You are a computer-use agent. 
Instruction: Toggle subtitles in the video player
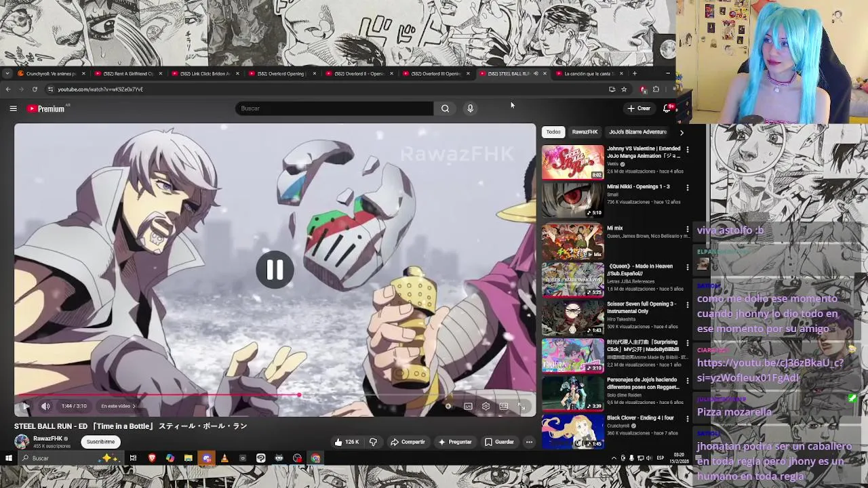tap(468, 406)
